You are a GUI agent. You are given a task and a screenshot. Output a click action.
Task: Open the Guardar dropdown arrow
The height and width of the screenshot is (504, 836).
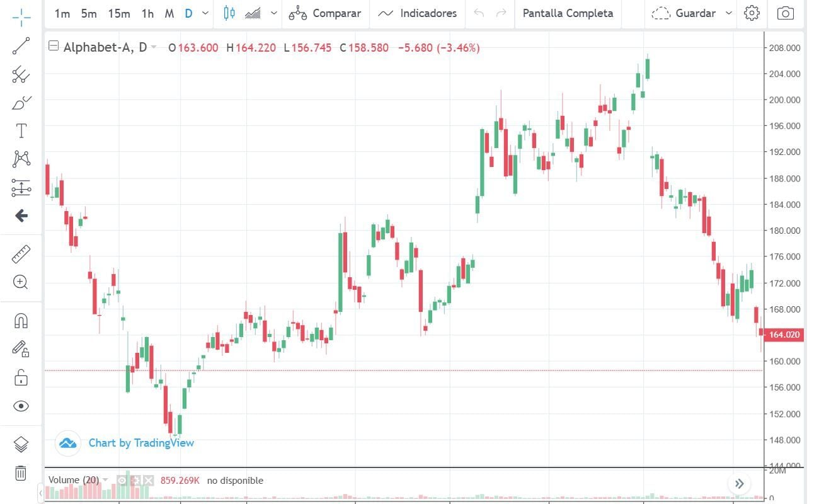pyautogui.click(x=729, y=13)
